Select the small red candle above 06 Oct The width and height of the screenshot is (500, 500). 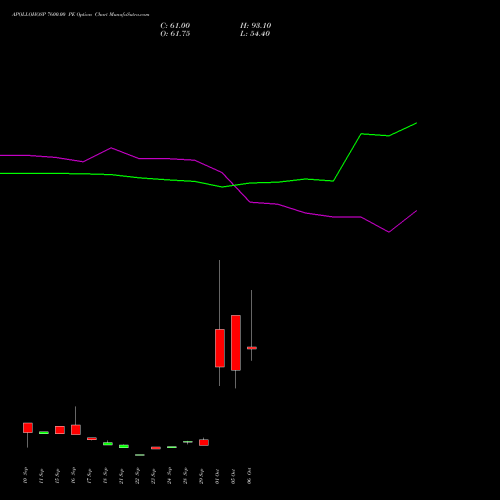pyautogui.click(x=252, y=348)
